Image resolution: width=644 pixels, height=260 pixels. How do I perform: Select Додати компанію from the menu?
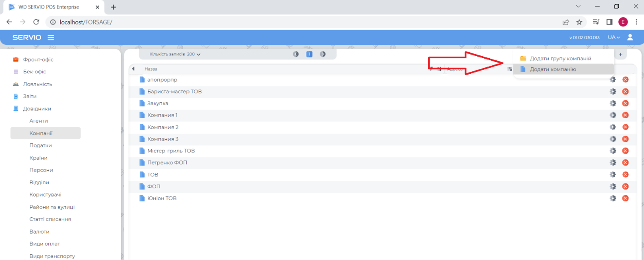click(x=552, y=69)
